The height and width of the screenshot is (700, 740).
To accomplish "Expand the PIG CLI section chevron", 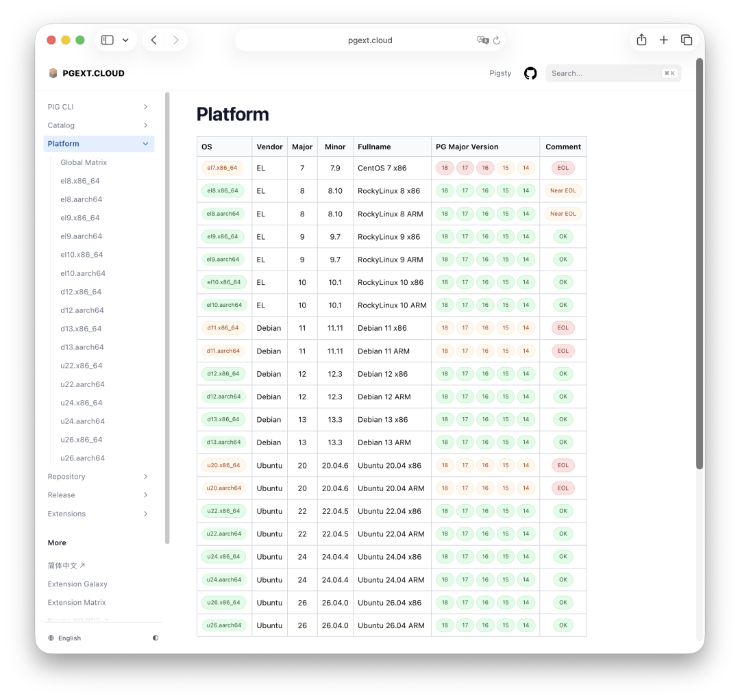I will [x=145, y=107].
